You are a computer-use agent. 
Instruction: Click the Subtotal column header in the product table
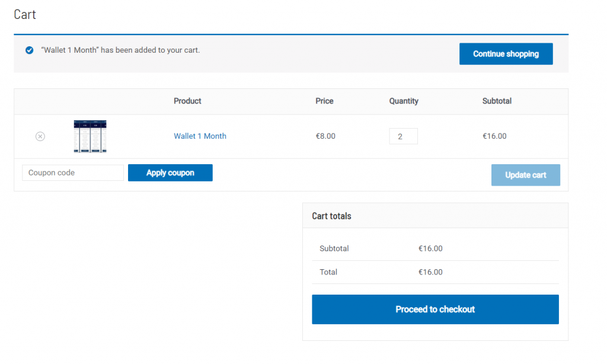pos(497,101)
